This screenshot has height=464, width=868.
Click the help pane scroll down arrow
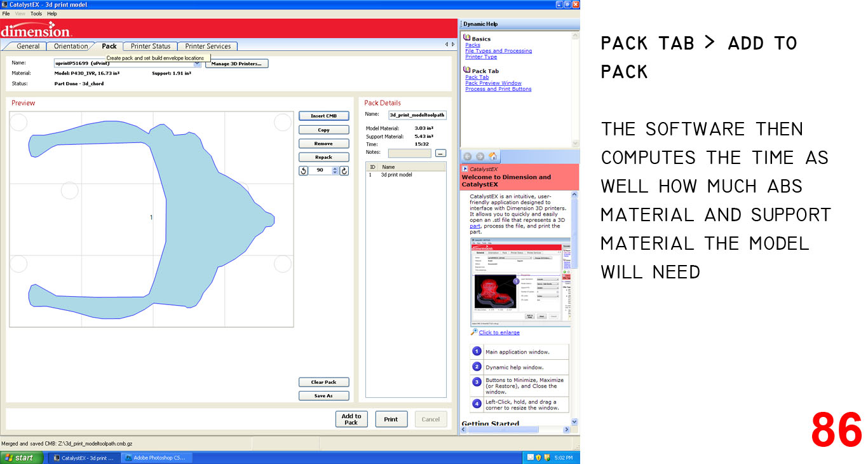coord(574,421)
